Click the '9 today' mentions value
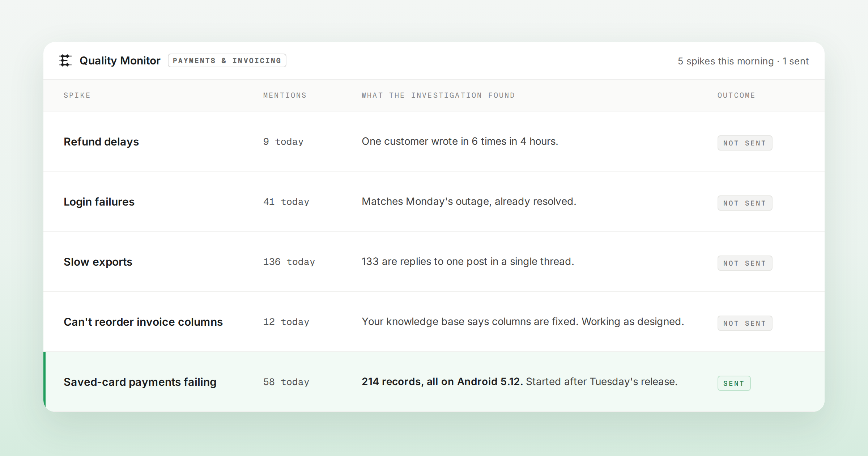 pos(283,142)
